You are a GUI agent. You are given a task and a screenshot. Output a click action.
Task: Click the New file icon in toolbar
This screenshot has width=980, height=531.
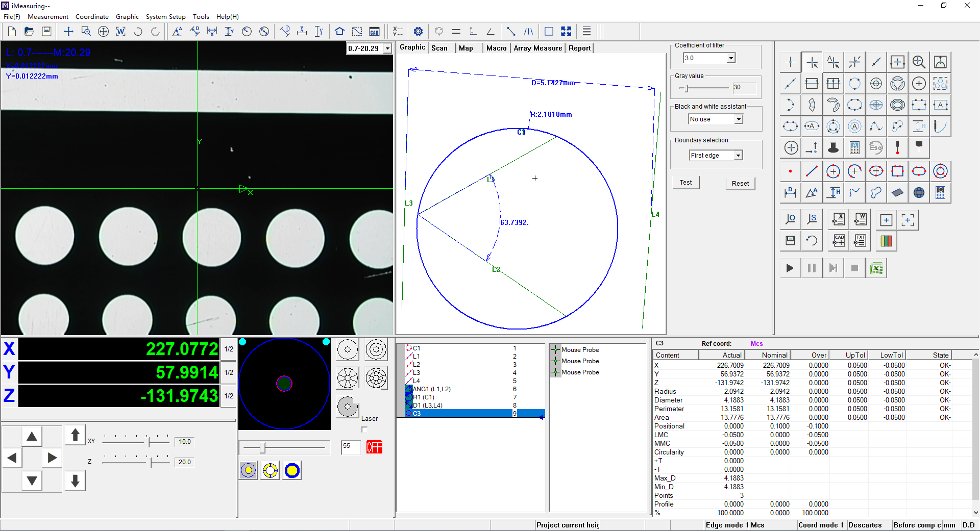pyautogui.click(x=12, y=32)
